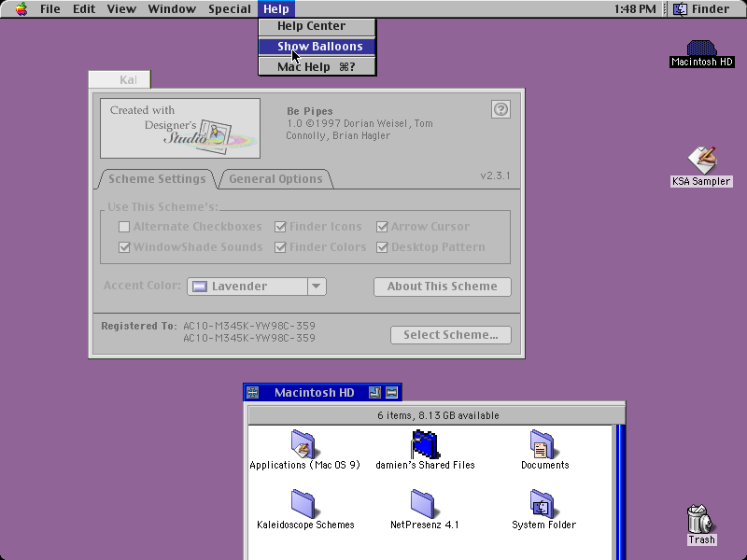Screen dimensions: 747x560
Task: Click the clock showing 1:48 PM
Action: point(635,8)
